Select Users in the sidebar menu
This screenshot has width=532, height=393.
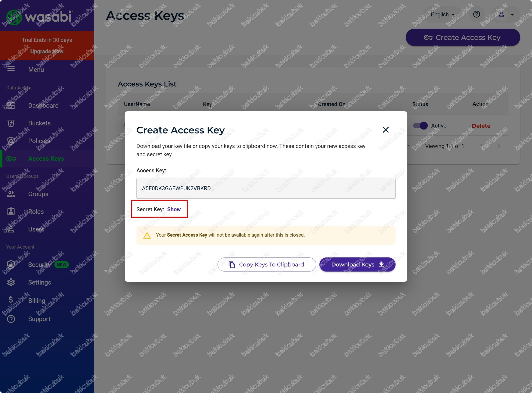pos(36,229)
